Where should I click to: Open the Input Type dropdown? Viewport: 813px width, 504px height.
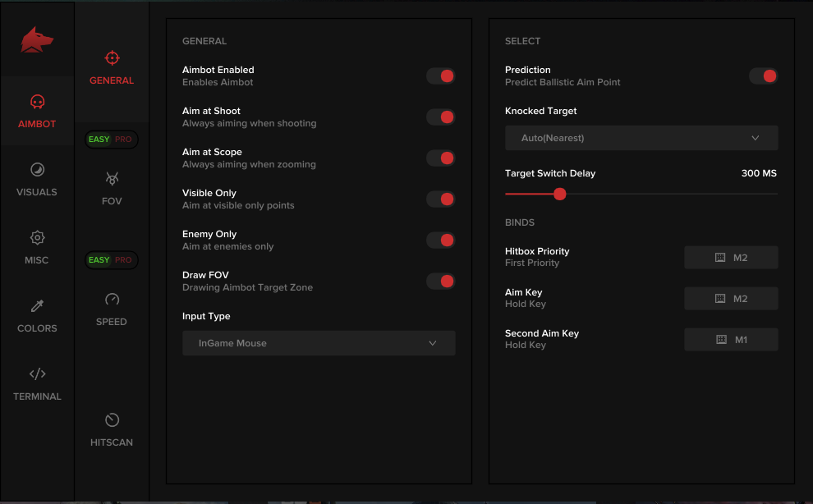click(x=319, y=343)
